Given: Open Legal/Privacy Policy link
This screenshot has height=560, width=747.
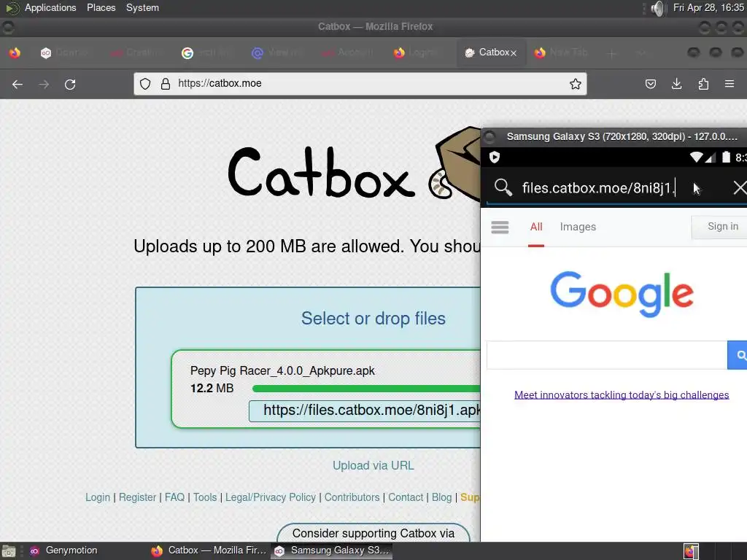Looking at the screenshot, I should (270, 497).
